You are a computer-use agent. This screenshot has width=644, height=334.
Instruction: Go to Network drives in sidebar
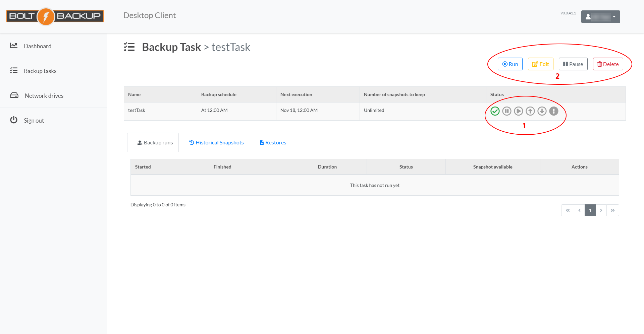pos(44,96)
